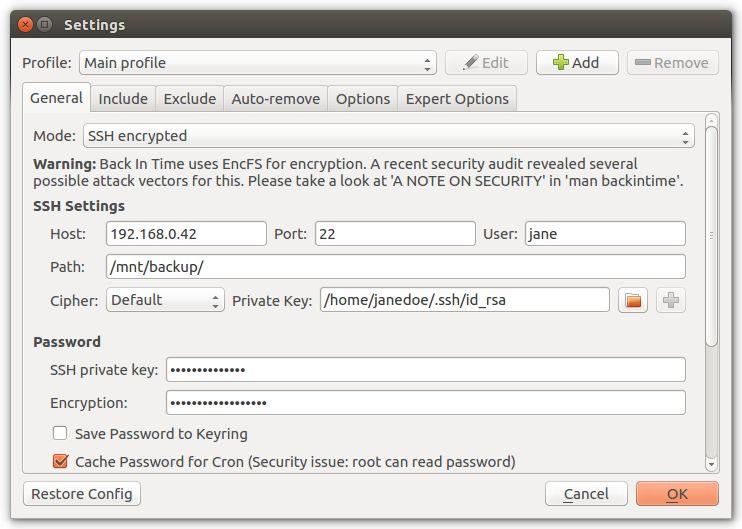Confirm settings with the OK button
Viewport: 742px width, 529px height.
pyautogui.click(x=677, y=494)
